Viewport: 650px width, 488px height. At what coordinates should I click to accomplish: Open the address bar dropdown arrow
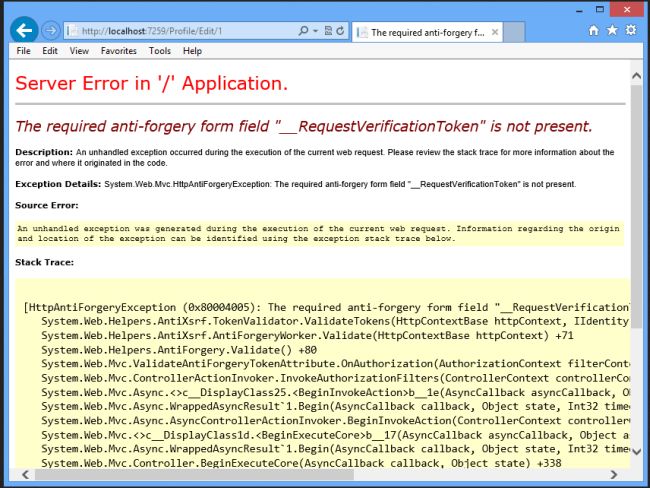pyautogui.click(x=315, y=31)
